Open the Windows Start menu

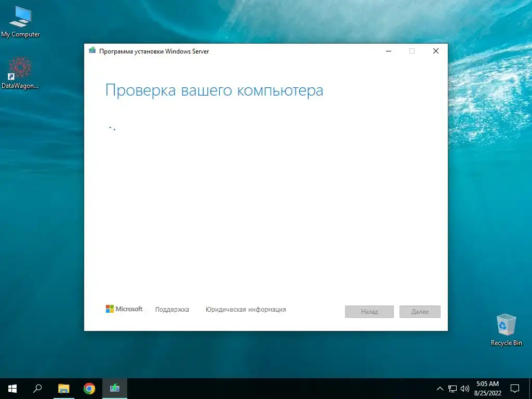(x=12, y=389)
